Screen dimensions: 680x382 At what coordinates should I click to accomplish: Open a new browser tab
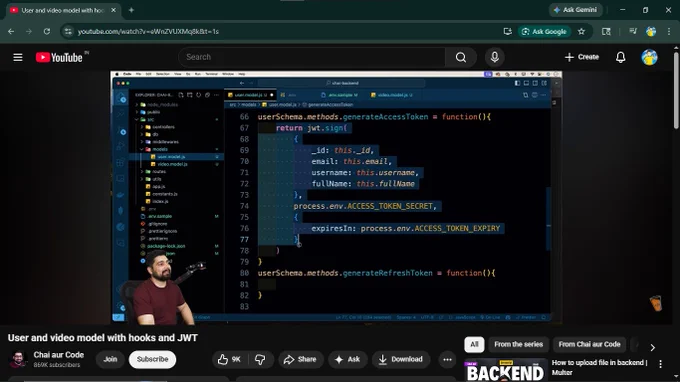point(131,10)
